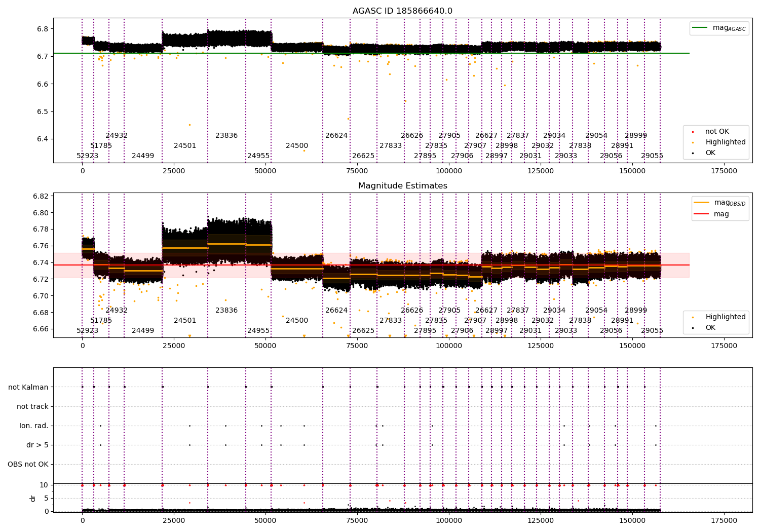Click OBSID label 27833 in the top plot
This screenshot has width=760, height=532.
(x=391, y=146)
